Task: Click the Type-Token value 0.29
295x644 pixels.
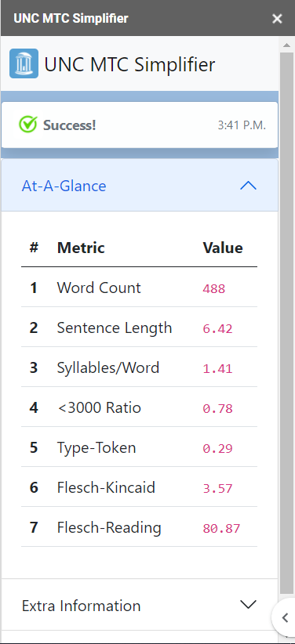Action: pyautogui.click(x=217, y=448)
